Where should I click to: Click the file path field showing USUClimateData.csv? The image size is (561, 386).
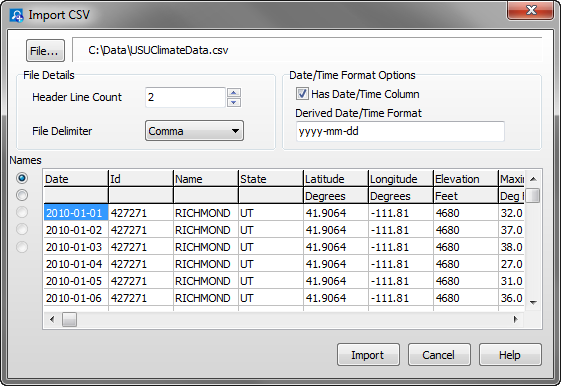(x=307, y=50)
